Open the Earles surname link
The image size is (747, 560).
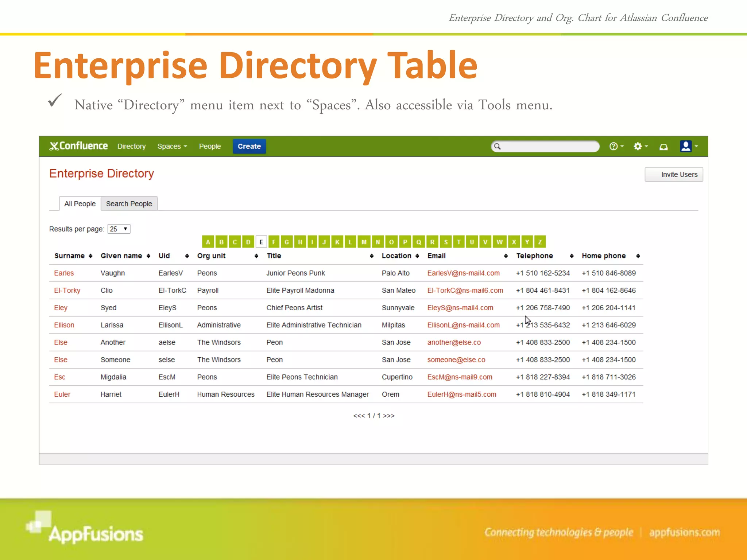tap(64, 273)
